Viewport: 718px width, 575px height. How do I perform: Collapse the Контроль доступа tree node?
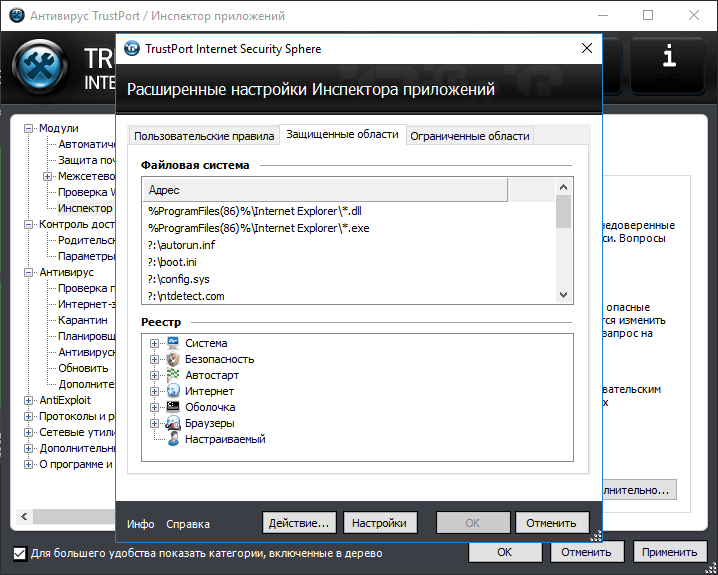[x=28, y=224]
